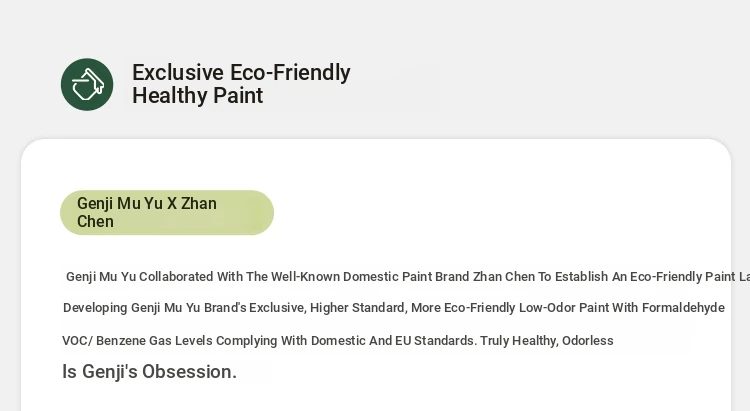Click the line starting 'Developing Genji Mu Yu Brand's'
The width and height of the screenshot is (750, 411).
click(393, 308)
